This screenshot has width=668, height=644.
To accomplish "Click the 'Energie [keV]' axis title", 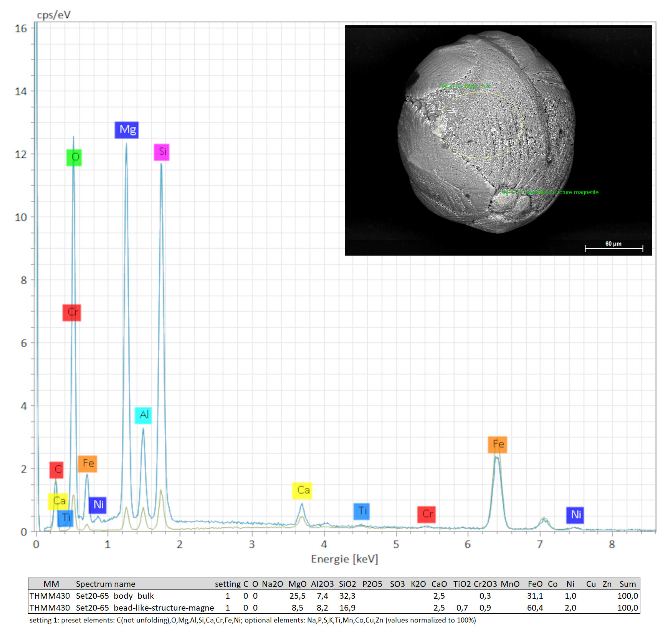I will coord(344,559).
